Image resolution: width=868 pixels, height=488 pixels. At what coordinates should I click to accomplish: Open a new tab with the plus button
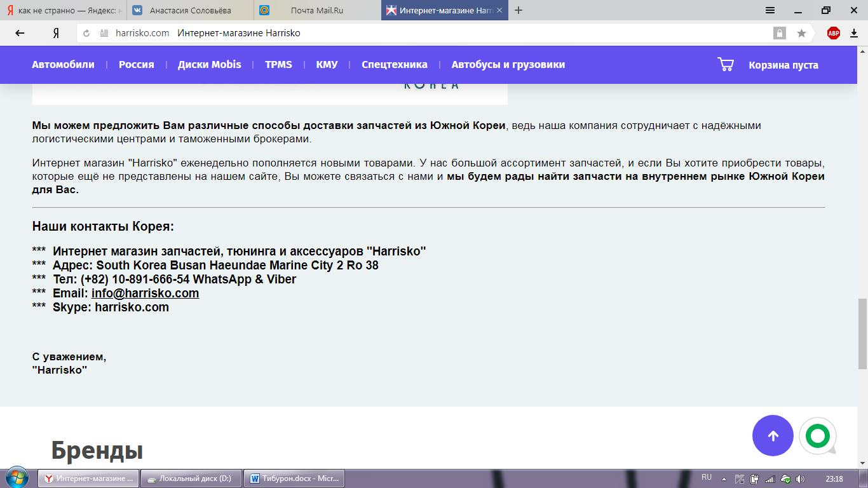(519, 10)
